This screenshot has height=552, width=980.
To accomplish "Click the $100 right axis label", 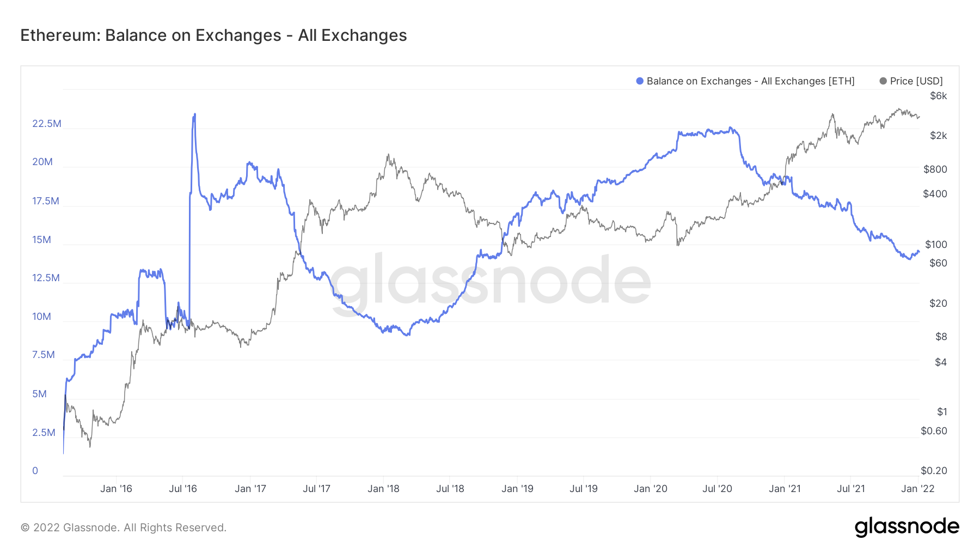I will [936, 245].
